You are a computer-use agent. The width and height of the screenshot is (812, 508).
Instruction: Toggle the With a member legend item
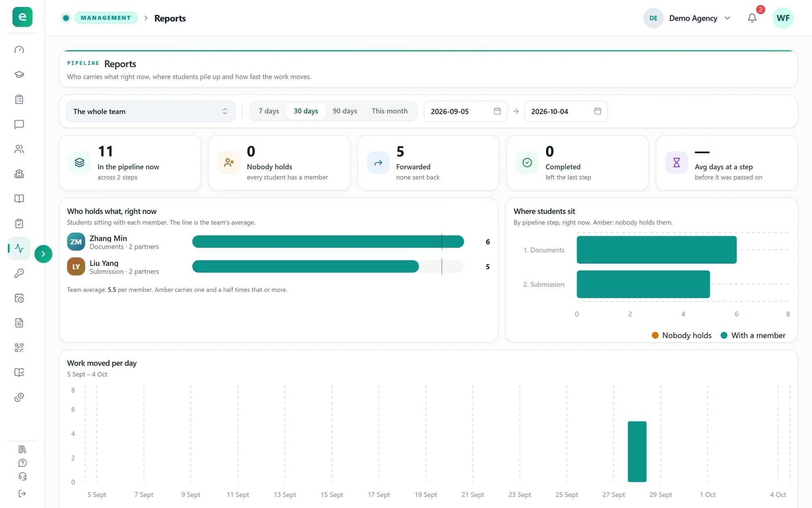pyautogui.click(x=753, y=335)
